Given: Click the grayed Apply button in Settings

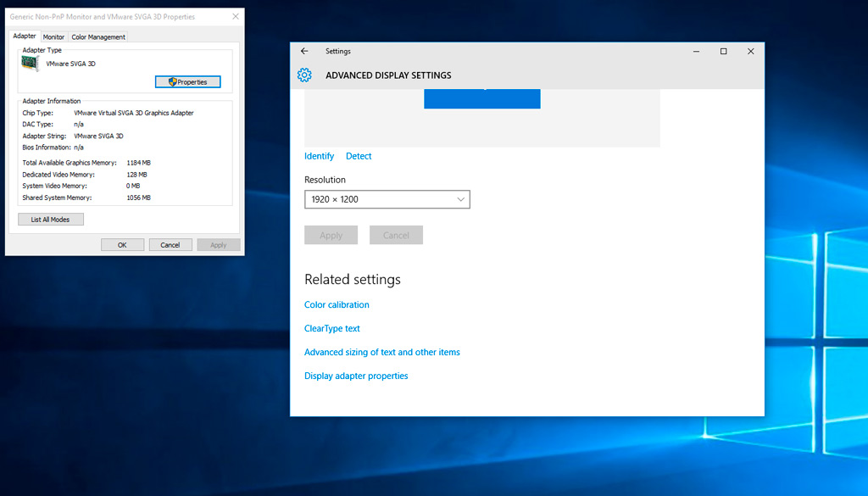Looking at the screenshot, I should click(331, 235).
